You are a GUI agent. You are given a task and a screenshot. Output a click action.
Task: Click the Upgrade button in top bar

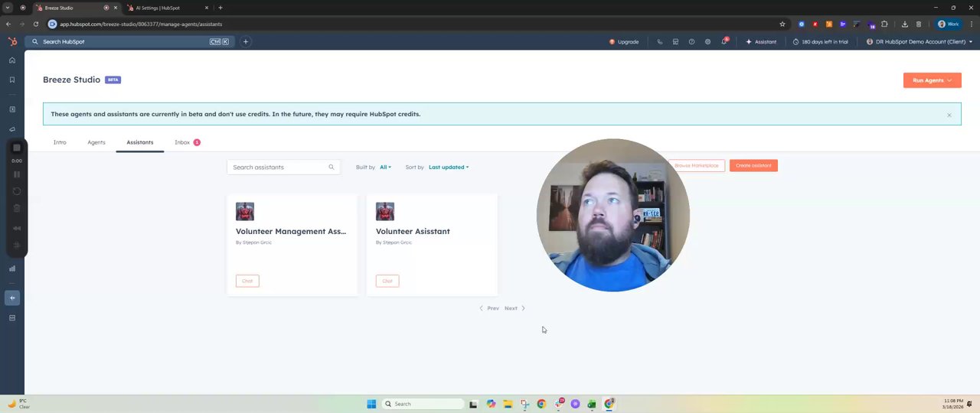pos(624,41)
